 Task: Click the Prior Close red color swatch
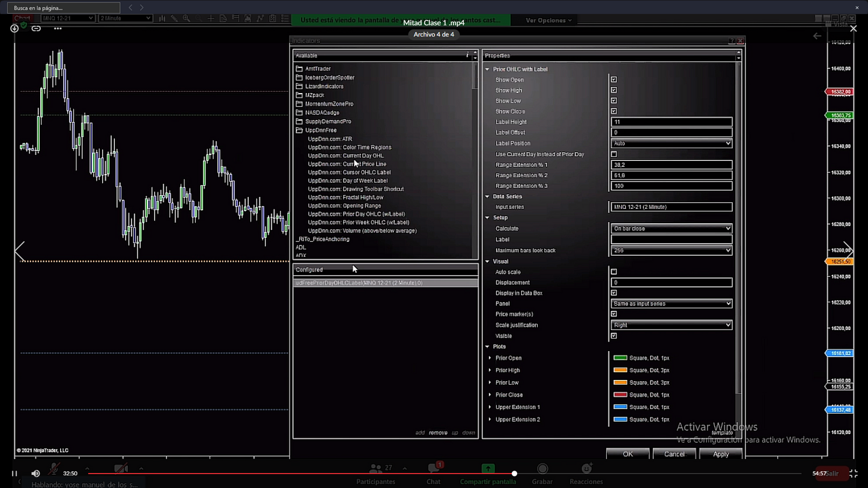click(x=620, y=395)
